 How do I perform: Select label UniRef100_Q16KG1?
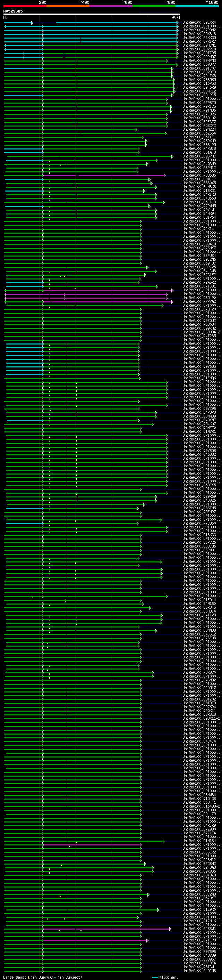199,191
